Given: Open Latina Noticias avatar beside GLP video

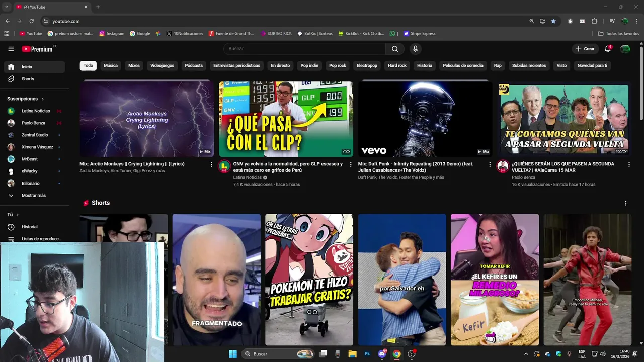Looking at the screenshot, I should [x=224, y=166].
